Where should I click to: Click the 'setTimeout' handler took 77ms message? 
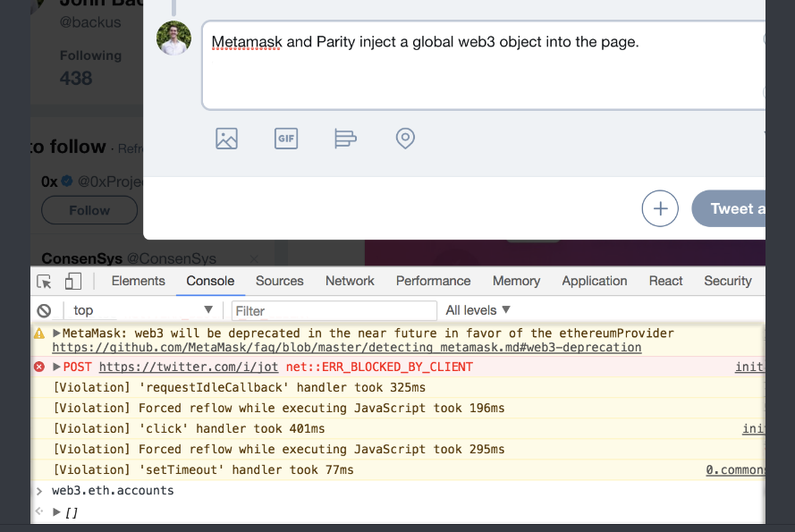point(203,469)
